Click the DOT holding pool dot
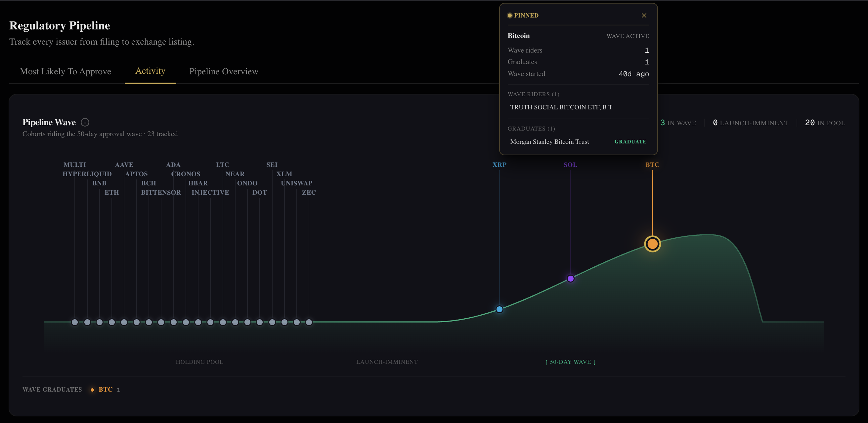Viewport: 868px width, 423px height. tap(259, 323)
